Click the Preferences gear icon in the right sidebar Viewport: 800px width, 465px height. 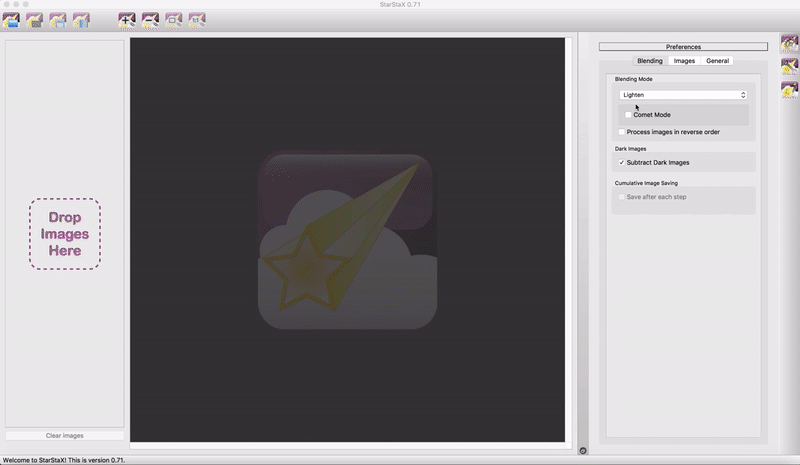[789, 43]
